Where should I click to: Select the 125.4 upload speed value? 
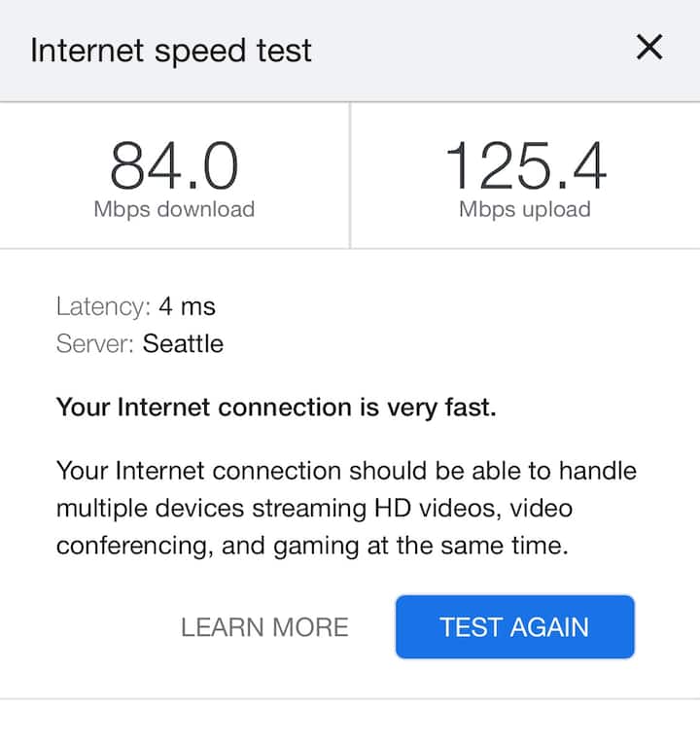(x=525, y=165)
